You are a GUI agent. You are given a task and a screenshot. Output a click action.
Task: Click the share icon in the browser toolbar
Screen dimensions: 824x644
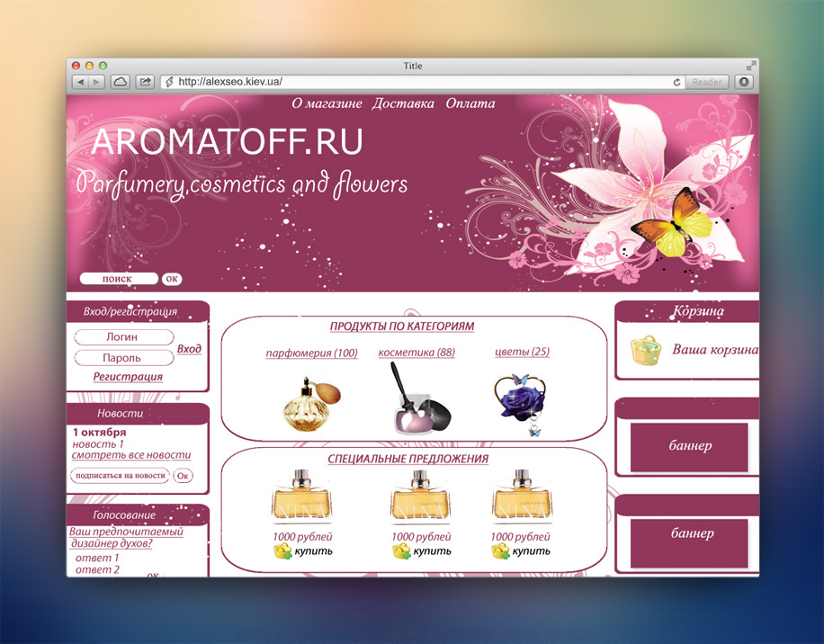[145, 81]
